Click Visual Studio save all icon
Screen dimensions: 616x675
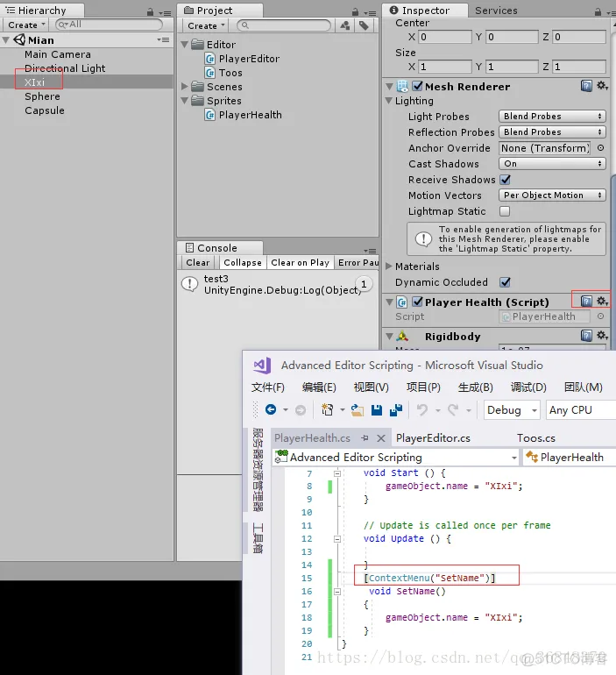tap(396, 410)
